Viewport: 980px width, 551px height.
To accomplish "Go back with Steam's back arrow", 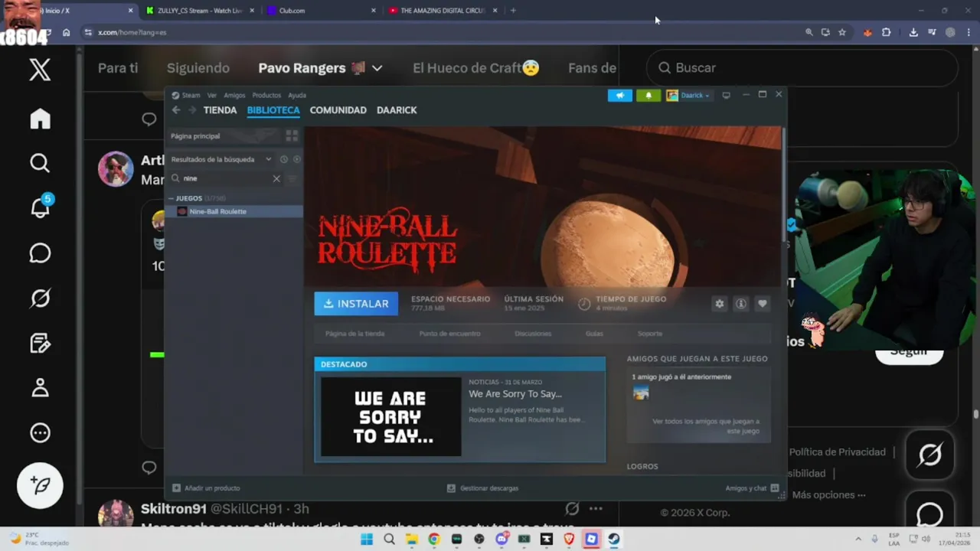I will 176,110.
